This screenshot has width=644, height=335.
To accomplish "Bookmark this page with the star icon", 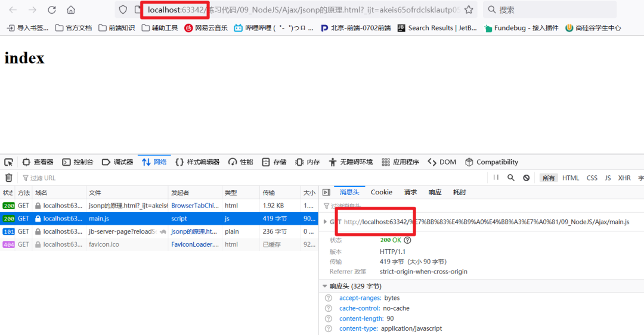I will pyautogui.click(x=469, y=10).
